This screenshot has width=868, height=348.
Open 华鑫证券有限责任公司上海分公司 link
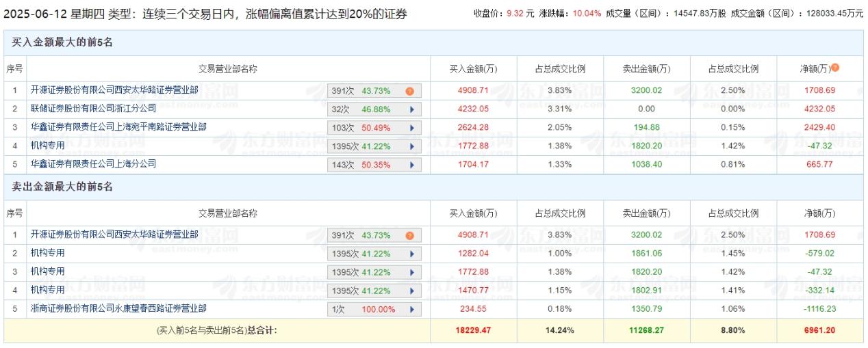tap(93, 164)
